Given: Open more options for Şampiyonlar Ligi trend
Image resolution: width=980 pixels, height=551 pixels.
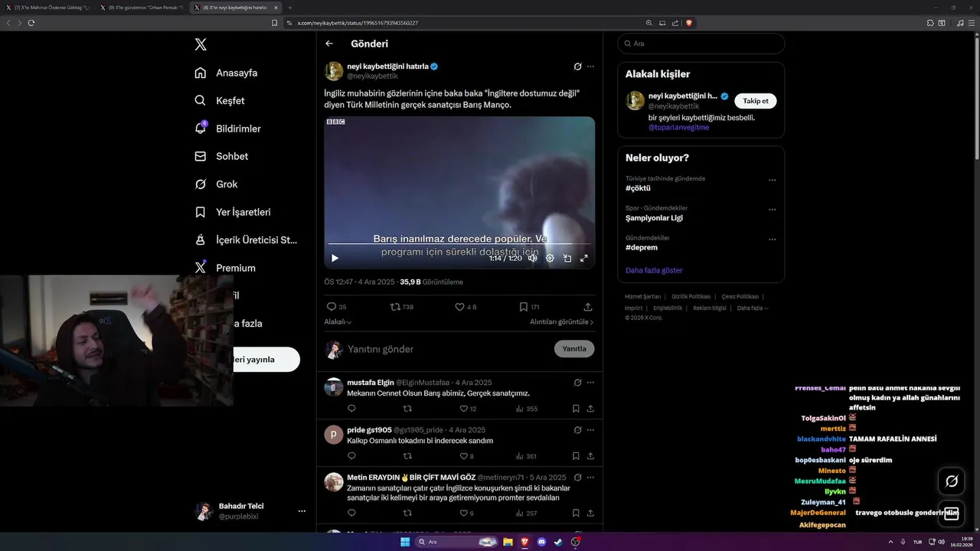Looking at the screenshot, I should pos(772,209).
